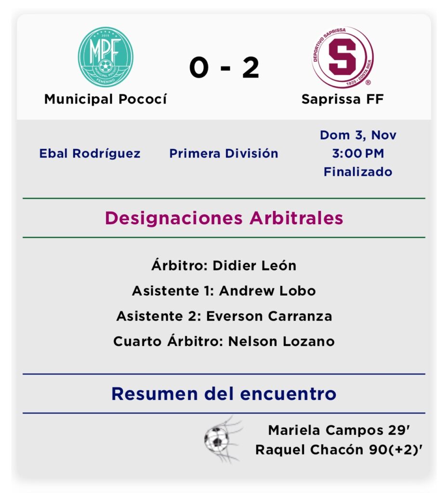The width and height of the screenshot is (448, 493).
Task: Select Cuarto Árbitro Nelson Lozano
Action: (224, 341)
